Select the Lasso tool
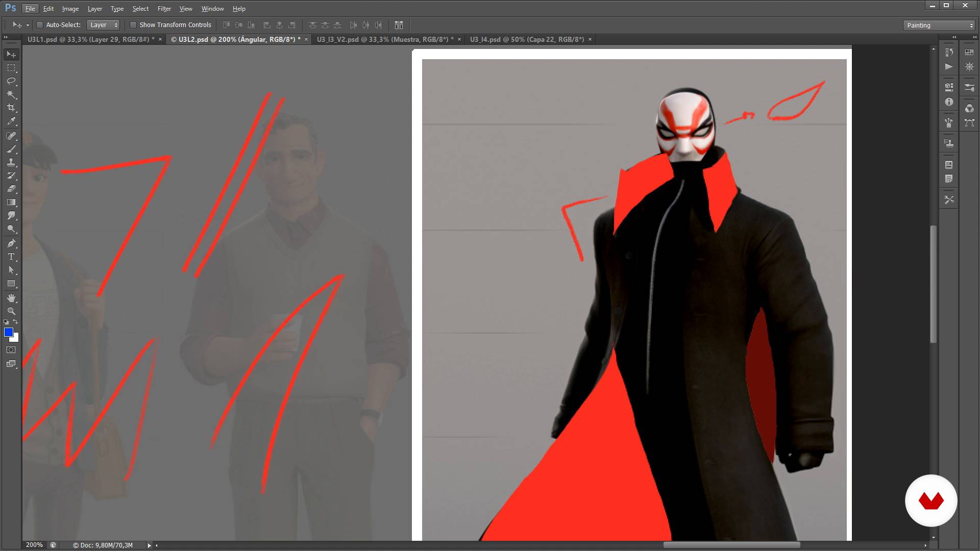 11,81
